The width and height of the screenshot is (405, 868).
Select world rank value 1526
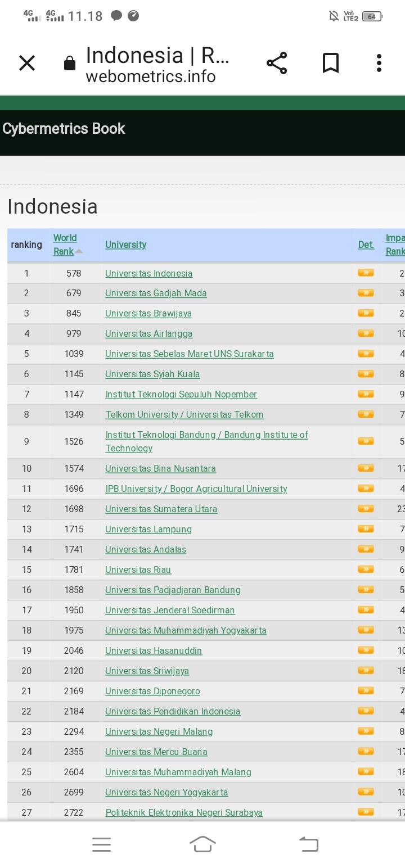74,441
